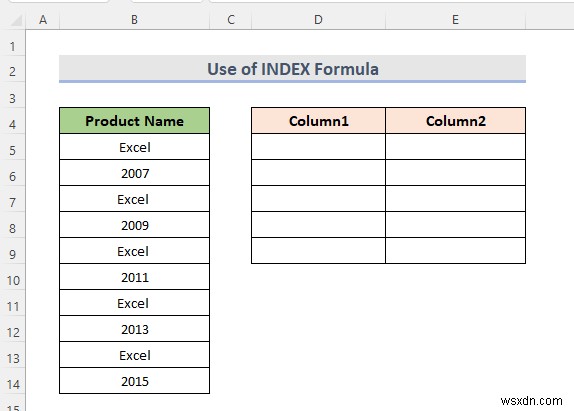Select column E header

(455, 20)
